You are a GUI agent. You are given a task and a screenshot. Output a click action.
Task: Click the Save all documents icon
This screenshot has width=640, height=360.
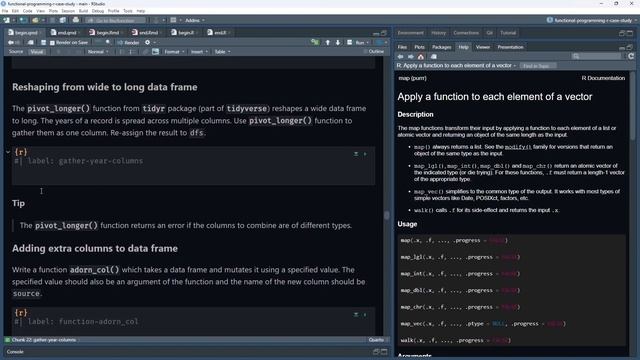[x=62, y=20]
